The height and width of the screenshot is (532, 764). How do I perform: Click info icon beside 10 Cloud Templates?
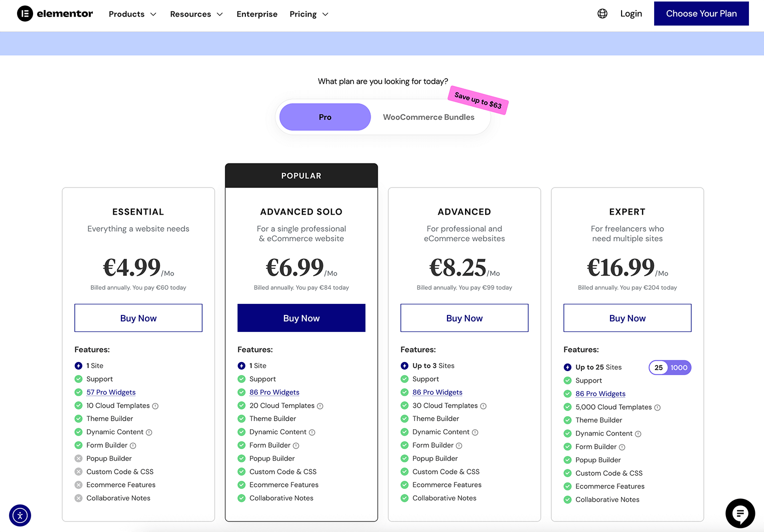pyautogui.click(x=156, y=406)
